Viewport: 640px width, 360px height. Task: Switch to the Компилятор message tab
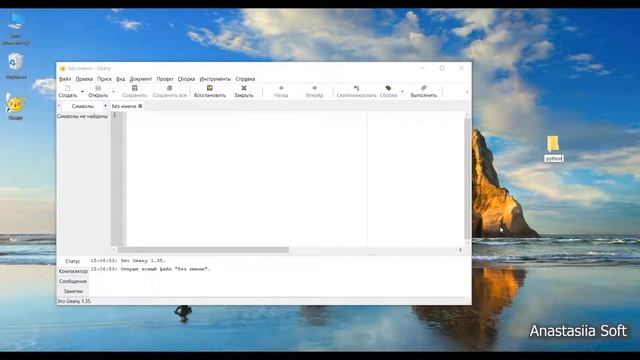(x=73, y=271)
